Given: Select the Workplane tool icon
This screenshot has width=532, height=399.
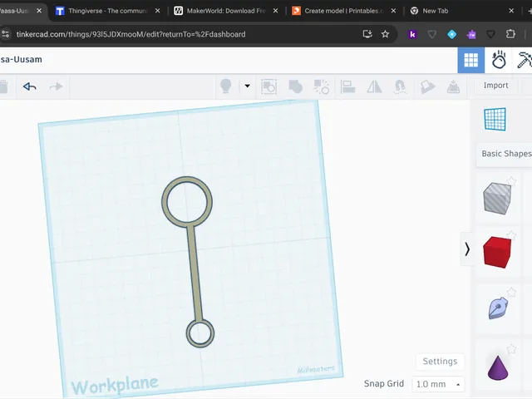Looking at the screenshot, I should (495, 119).
